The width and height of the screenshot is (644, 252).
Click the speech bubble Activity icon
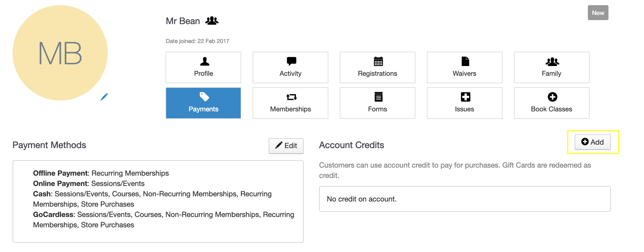(x=291, y=61)
